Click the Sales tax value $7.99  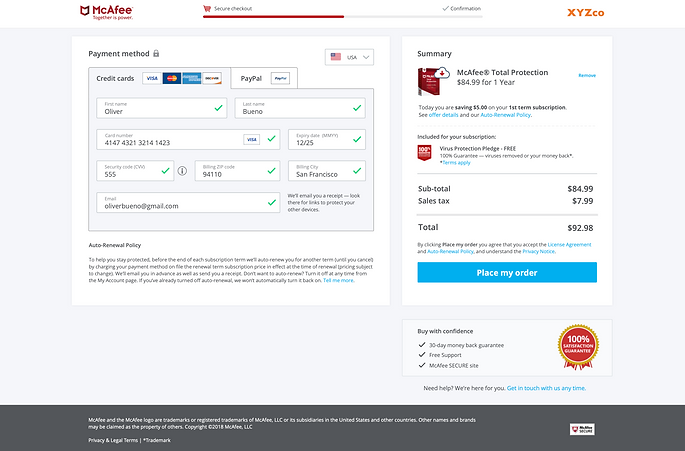(x=582, y=201)
